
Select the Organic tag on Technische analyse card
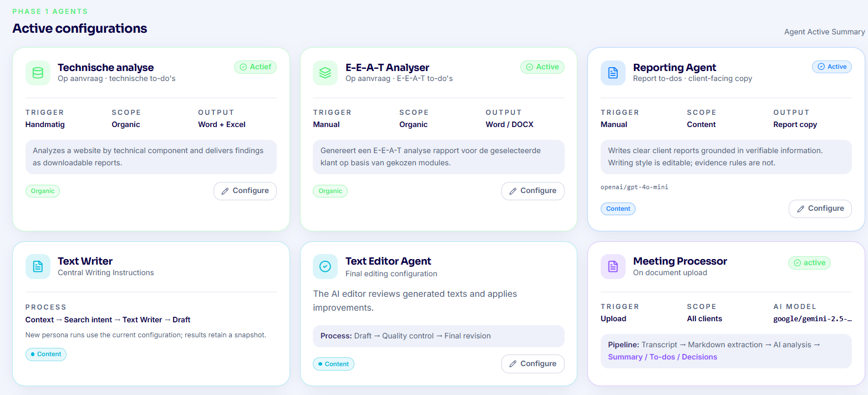43,191
